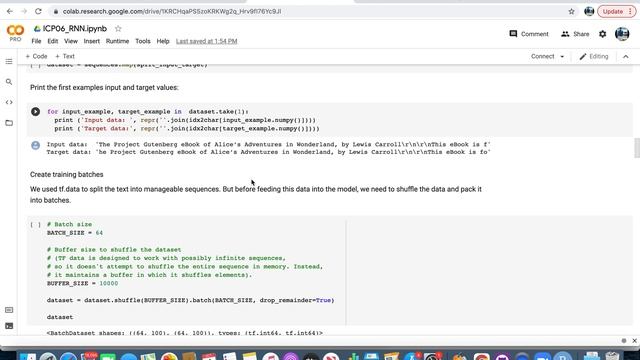Open the table of contents sidebar

click(x=9, y=61)
